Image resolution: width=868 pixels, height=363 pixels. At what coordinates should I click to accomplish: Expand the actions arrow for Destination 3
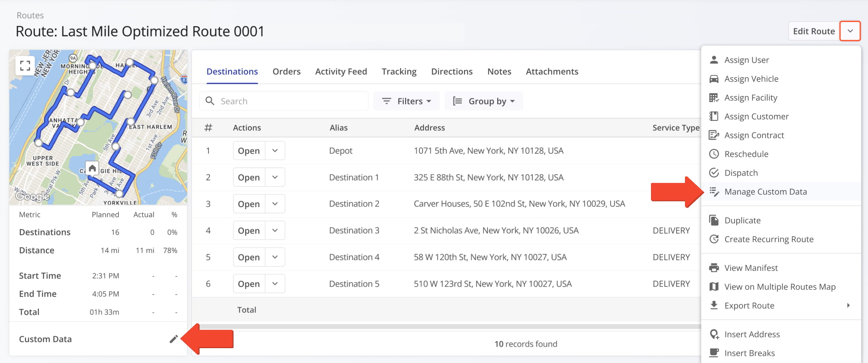point(275,230)
